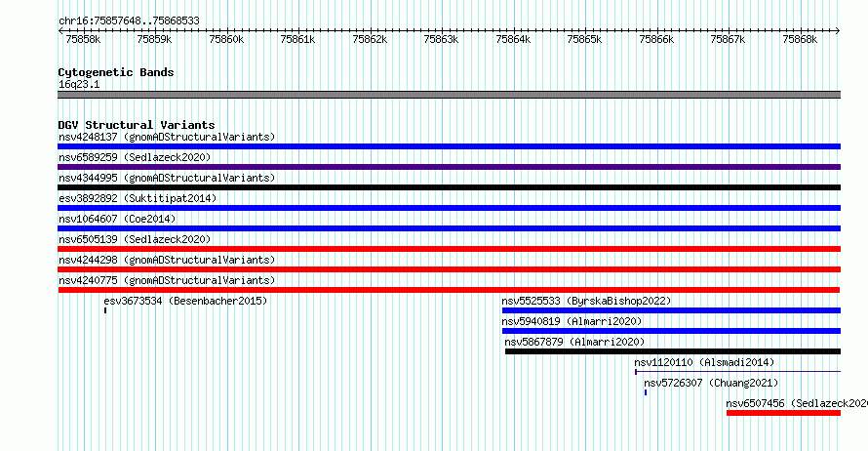The width and height of the screenshot is (868, 451).
Task: Open the nsv5867879 (Almarri2020) label
Action: pos(574,342)
